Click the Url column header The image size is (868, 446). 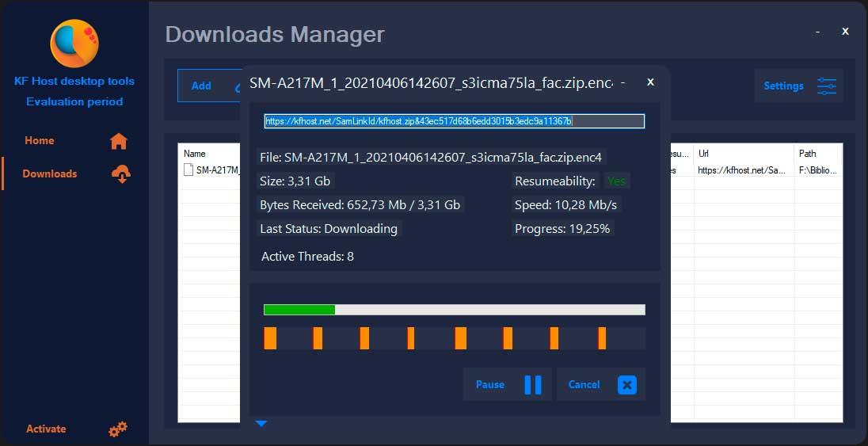click(703, 154)
